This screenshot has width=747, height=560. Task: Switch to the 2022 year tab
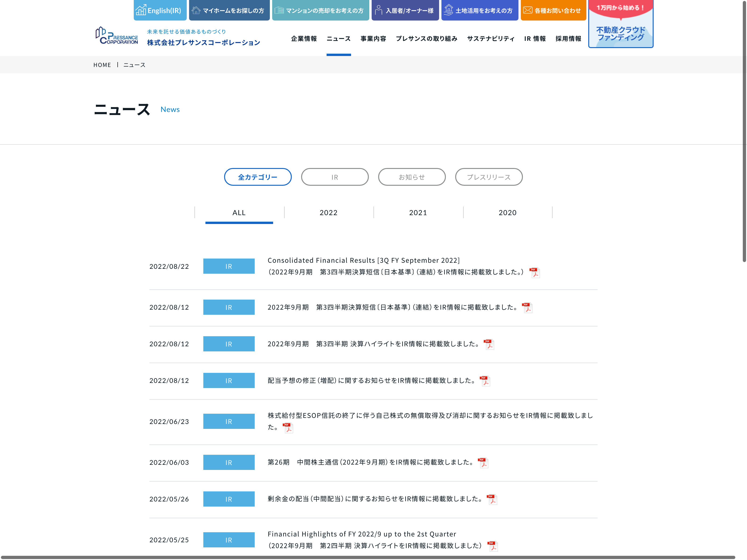pos(328,213)
